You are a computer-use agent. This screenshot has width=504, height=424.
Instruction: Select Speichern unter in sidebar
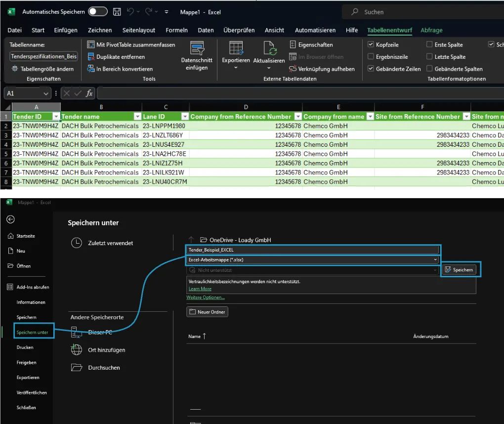[x=33, y=332]
